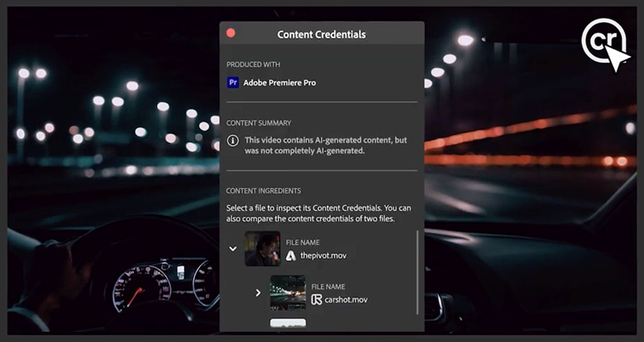Click the Runway icon beside carshot.mov
Viewport: 644px width, 342px height.
[317, 299]
